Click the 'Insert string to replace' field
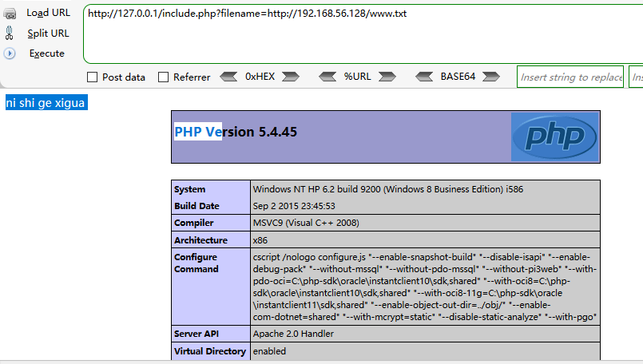Screen dimensions: 643x364 [x=570, y=77]
